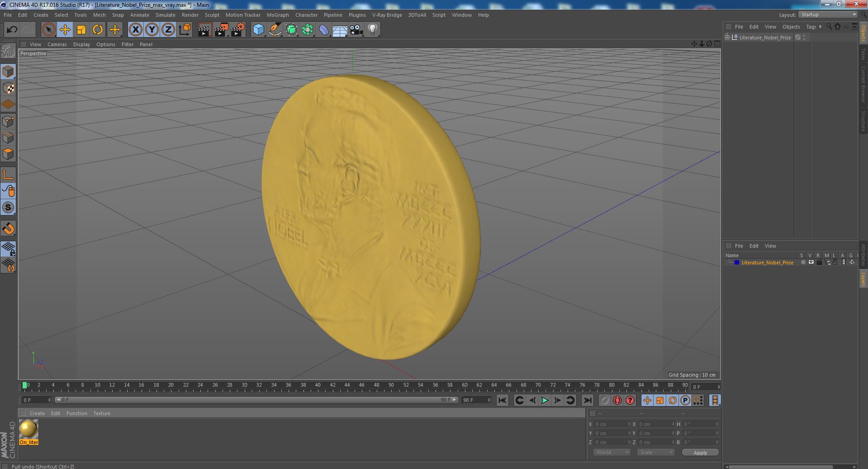Render to Picture Viewer
This screenshot has width=868, height=469.
point(221,30)
